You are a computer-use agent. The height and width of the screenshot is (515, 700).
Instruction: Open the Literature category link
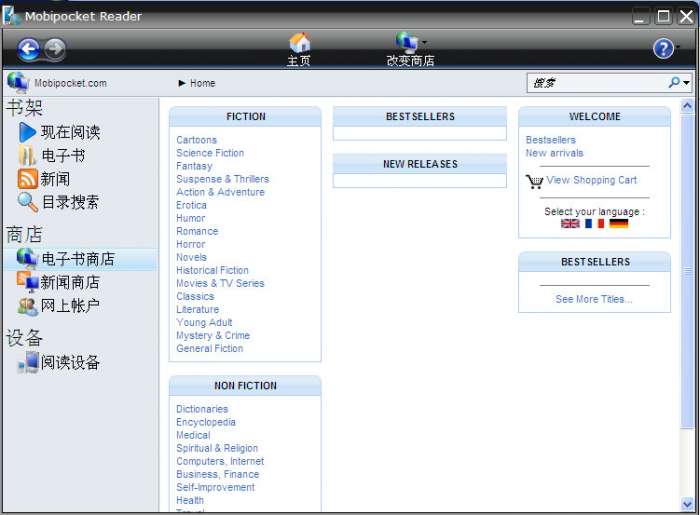pyautogui.click(x=197, y=309)
